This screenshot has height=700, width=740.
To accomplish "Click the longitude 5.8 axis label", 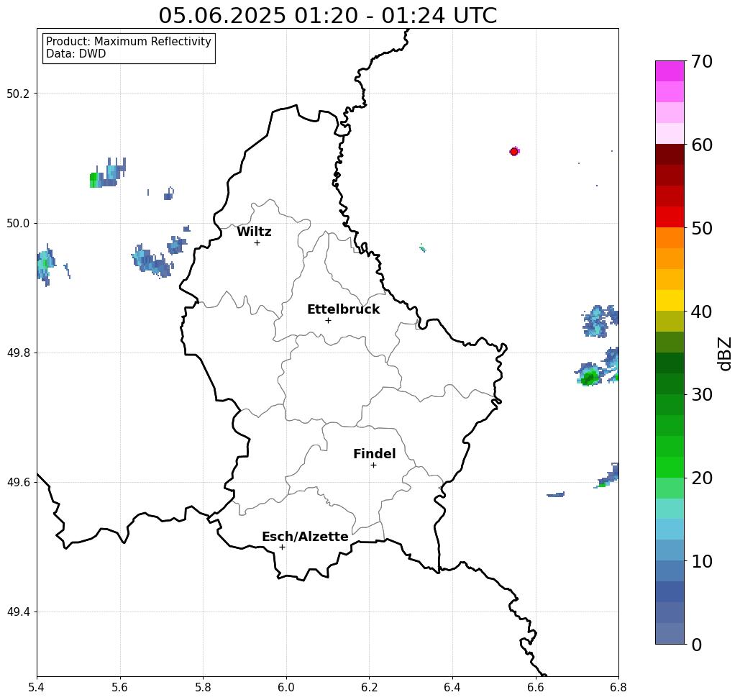I will (203, 687).
